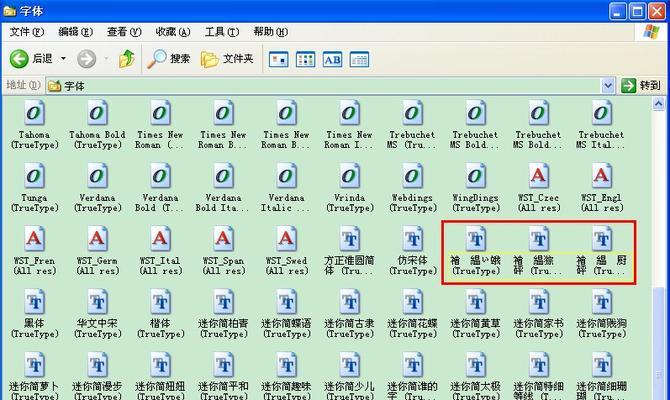Image resolution: width=670 pixels, height=400 pixels.
Task: Open the 收藏(A) menu
Action: (173, 32)
